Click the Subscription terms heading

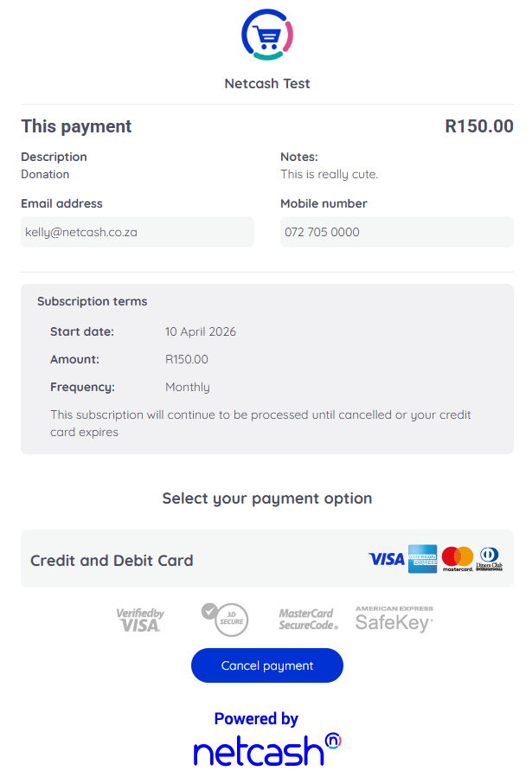pyautogui.click(x=93, y=302)
